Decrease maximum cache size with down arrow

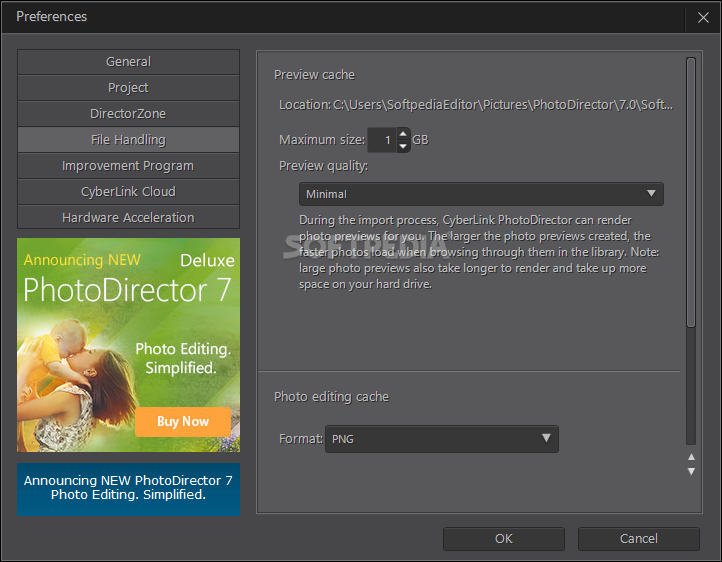pos(403,146)
